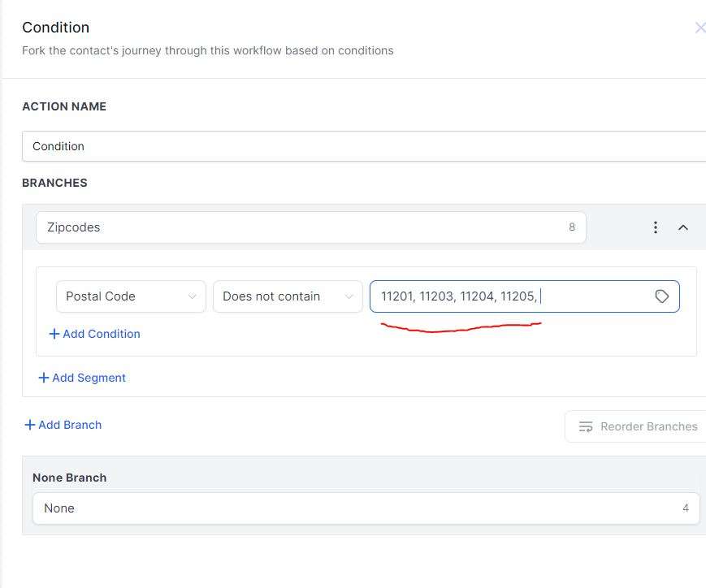
Task: Click the 'None Branch' section heading
Action: click(x=69, y=478)
